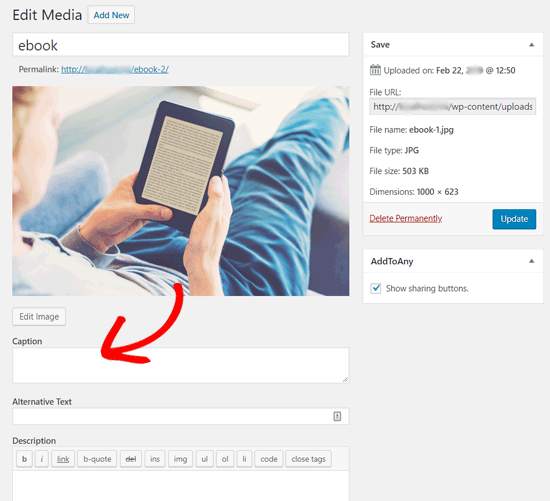Click the dimensions 1000 × 623
The height and width of the screenshot is (501, 550).
437,192
